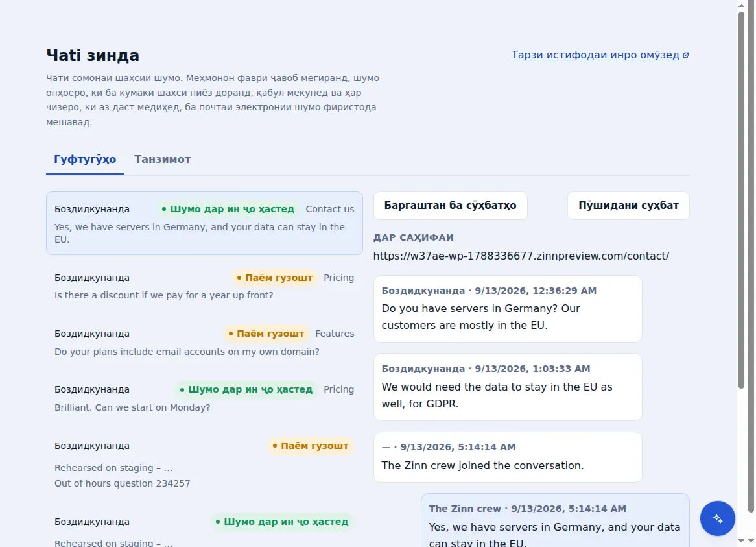Click page URL zinnpreview.com/contact/
This screenshot has height=547, width=756.
[521, 256]
